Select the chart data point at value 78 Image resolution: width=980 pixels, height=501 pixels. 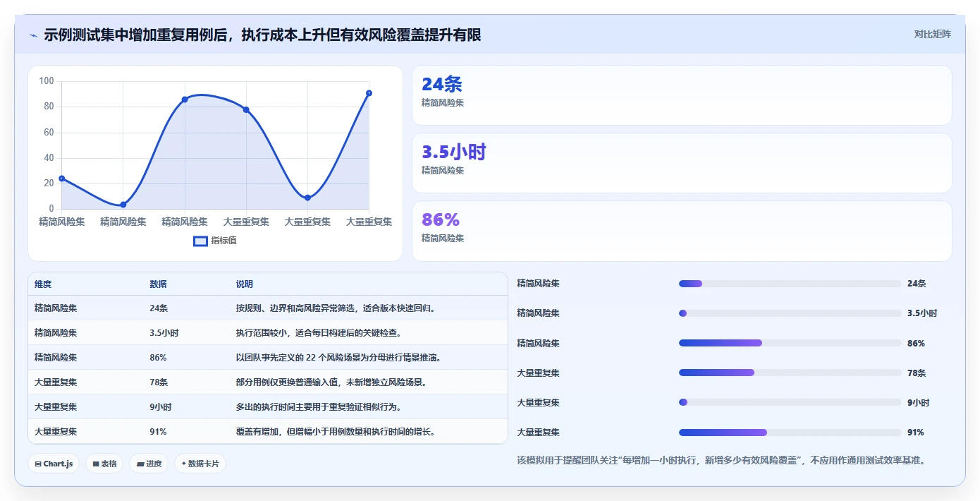[246, 109]
